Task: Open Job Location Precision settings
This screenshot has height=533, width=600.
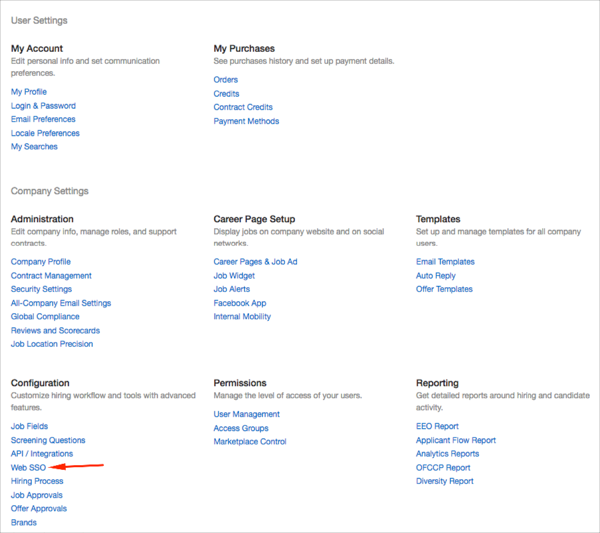Action: 52,344
